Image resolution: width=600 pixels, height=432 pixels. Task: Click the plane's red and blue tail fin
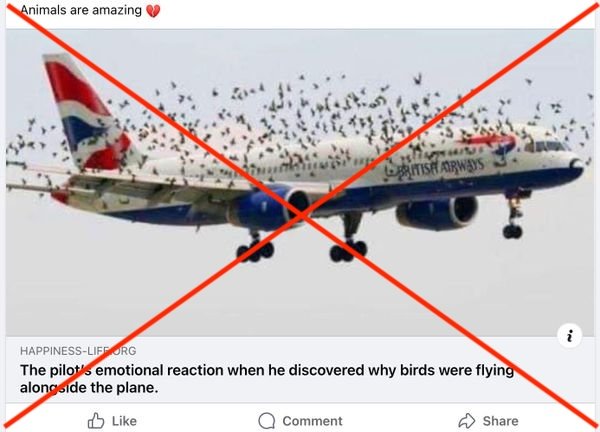pyautogui.click(x=90, y=113)
